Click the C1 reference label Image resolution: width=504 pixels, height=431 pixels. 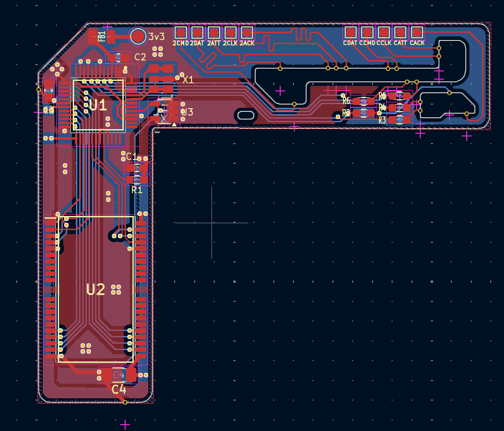[x=131, y=156]
